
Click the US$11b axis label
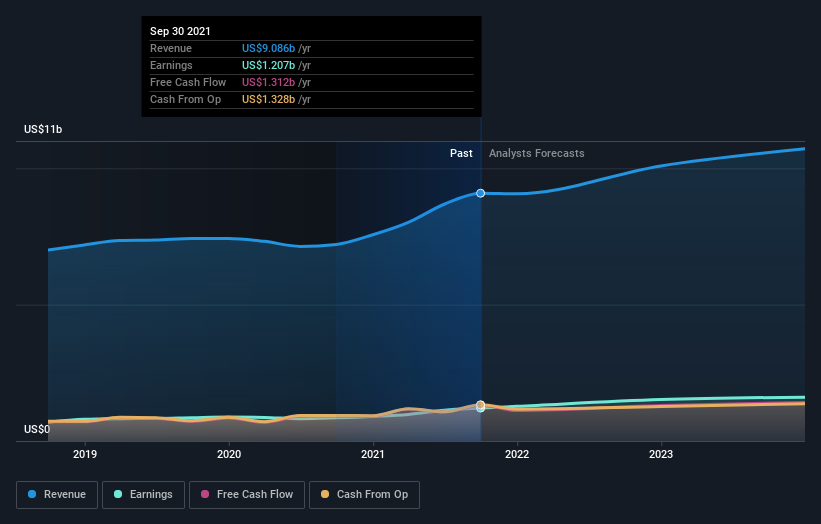(43, 129)
